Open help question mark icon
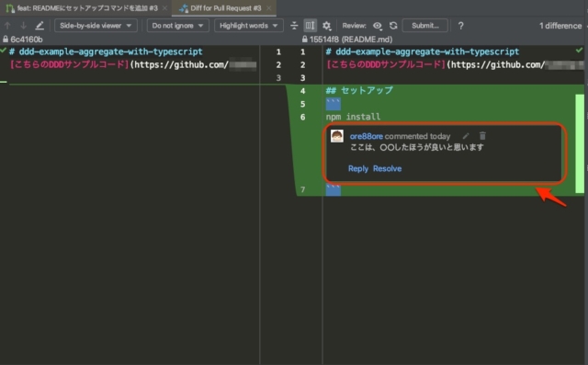The height and width of the screenshot is (365, 588). pyautogui.click(x=461, y=26)
